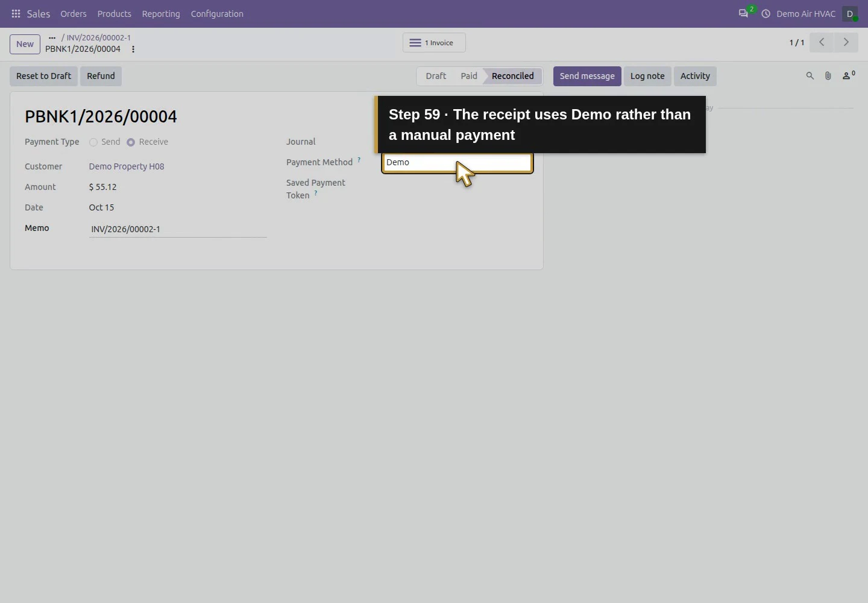Click the Reset to Draft button
Image resolution: width=868 pixels, height=603 pixels.
[x=43, y=76]
